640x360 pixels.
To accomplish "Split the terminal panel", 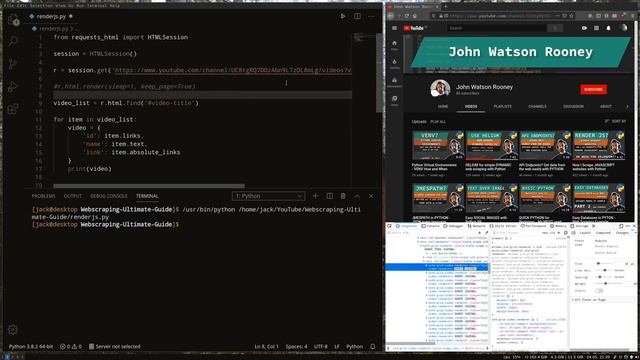I will (329, 196).
